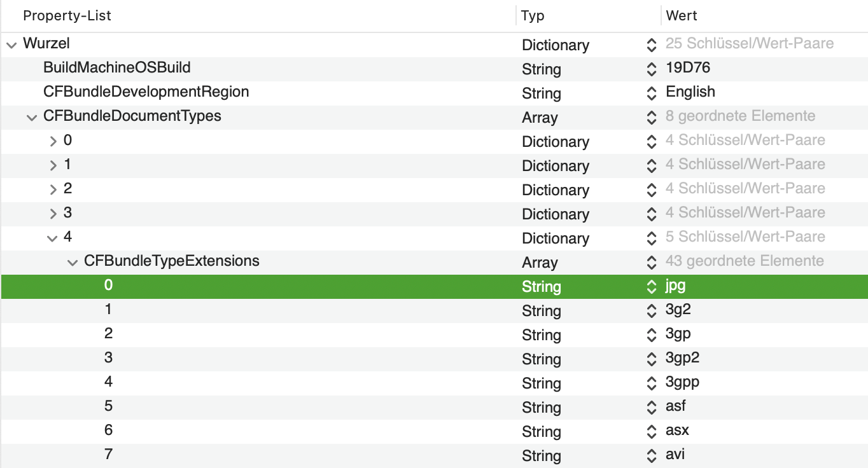The height and width of the screenshot is (468, 868).
Task: Click the Property-List column header
Action: point(67,16)
